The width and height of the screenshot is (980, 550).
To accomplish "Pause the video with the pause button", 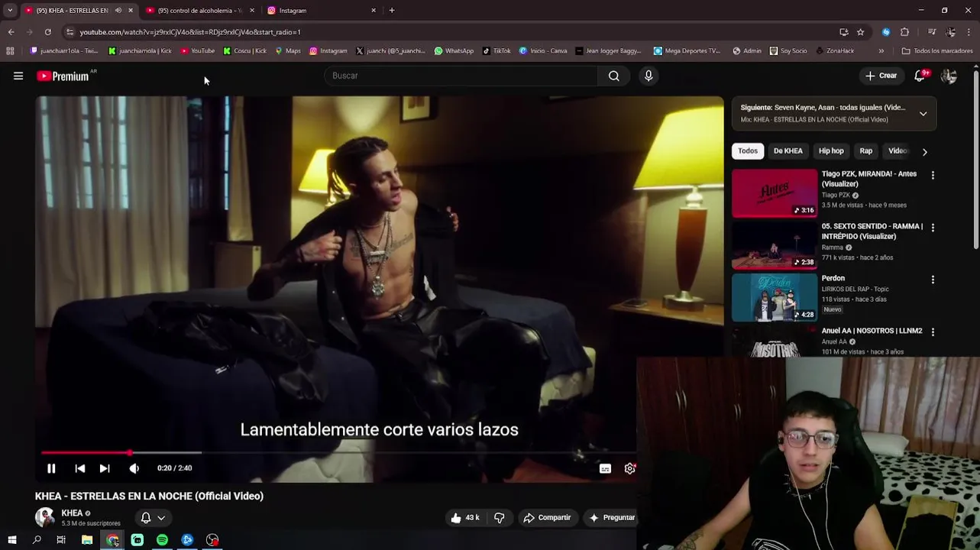I will (51, 468).
